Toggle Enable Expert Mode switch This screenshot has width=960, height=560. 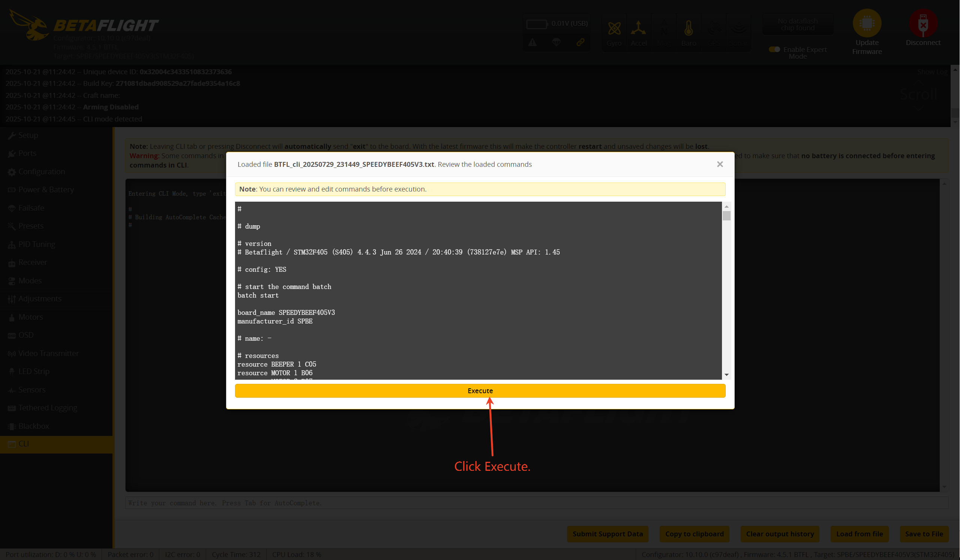tap(774, 49)
